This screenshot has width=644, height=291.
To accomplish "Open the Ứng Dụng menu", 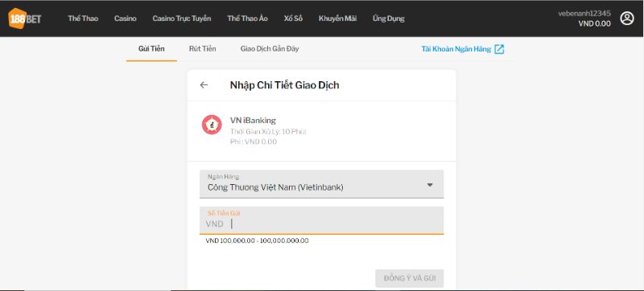I will (x=389, y=18).
